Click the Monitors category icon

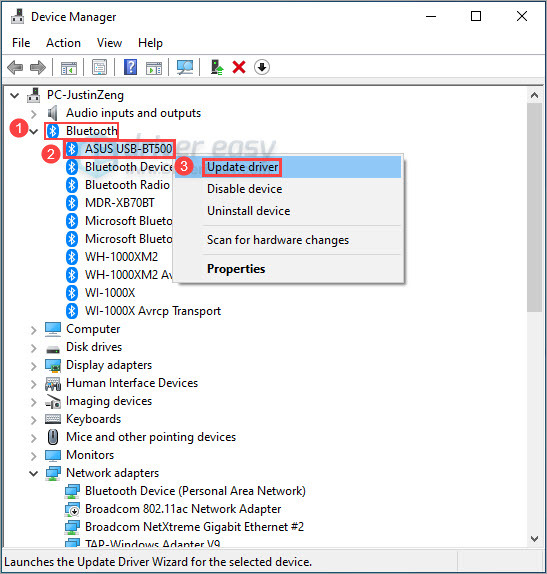point(53,455)
